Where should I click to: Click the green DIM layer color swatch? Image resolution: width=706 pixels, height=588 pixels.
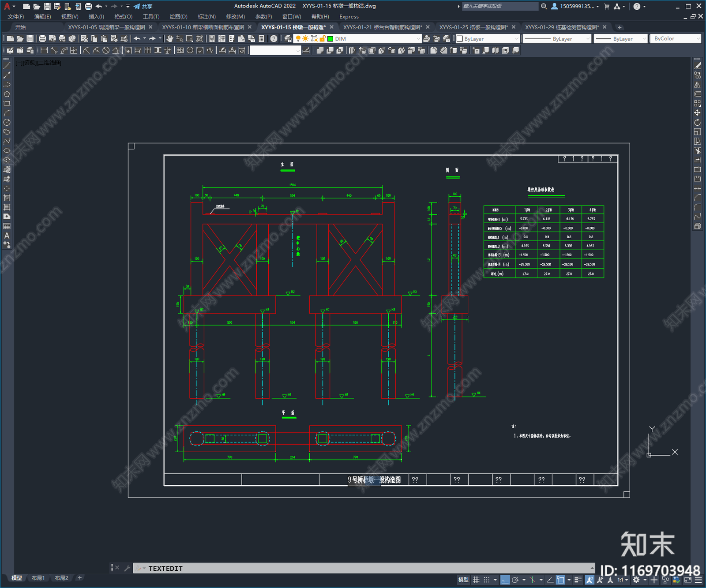click(x=330, y=39)
